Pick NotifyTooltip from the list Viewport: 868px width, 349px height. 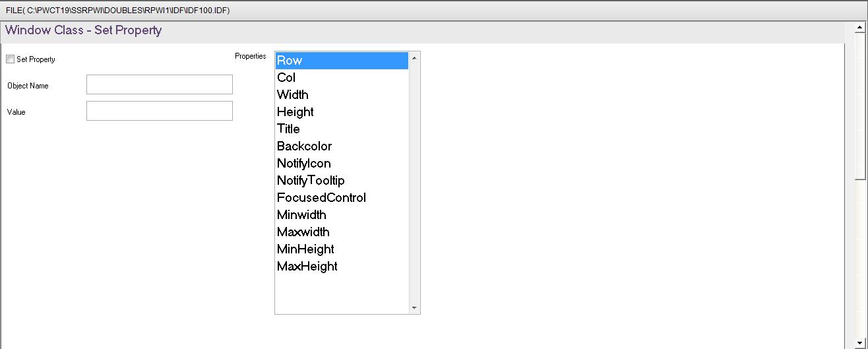point(342,181)
